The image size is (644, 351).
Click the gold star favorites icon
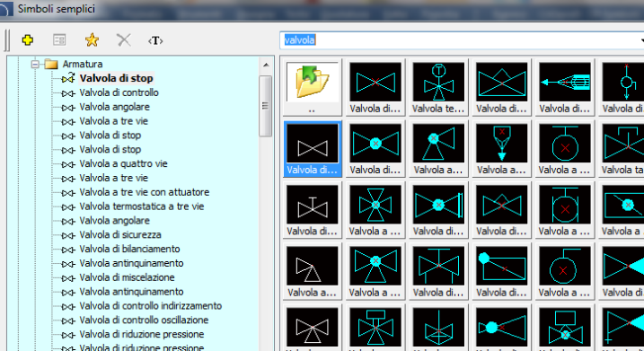(x=92, y=40)
